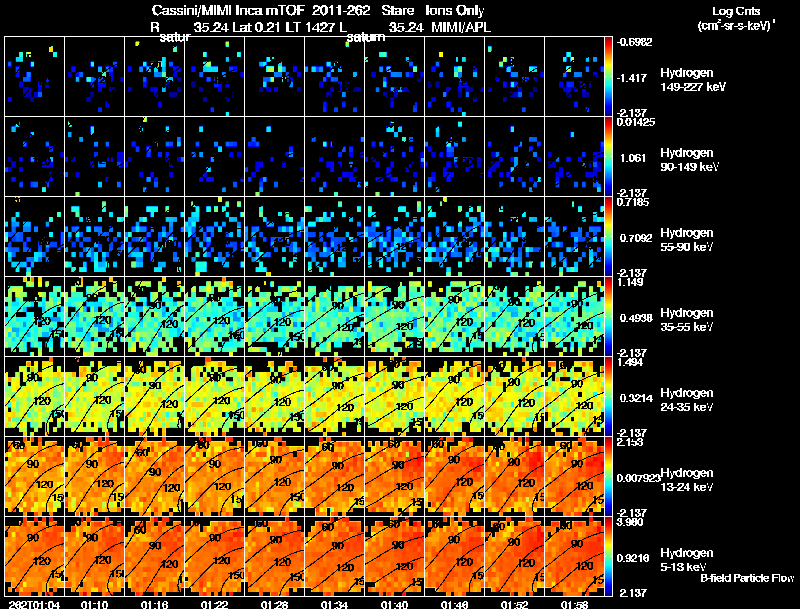Select the 01:22 time label on bottom axis
This screenshot has height=609, width=800.
click(x=215, y=603)
